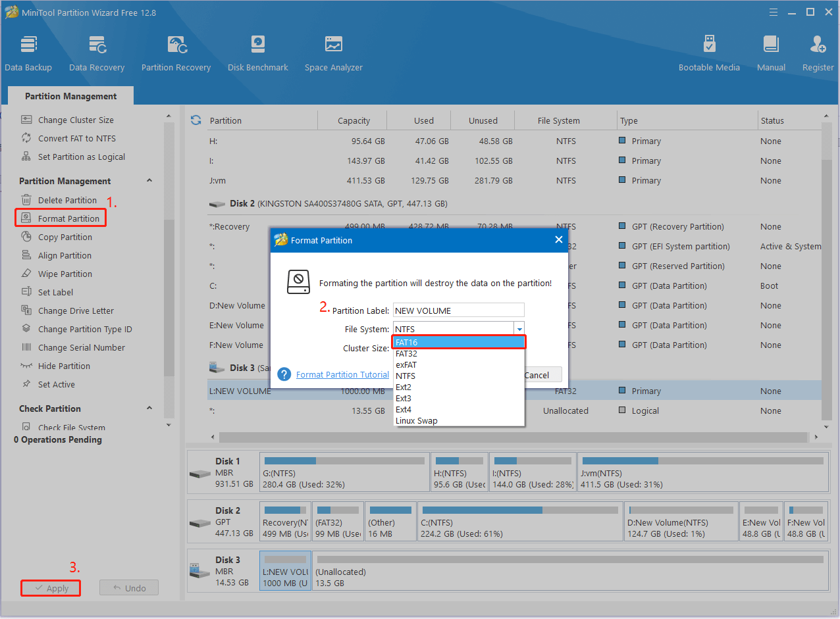Image resolution: width=840 pixels, height=619 pixels.
Task: Open Disk Benchmark
Action: [x=258, y=54]
